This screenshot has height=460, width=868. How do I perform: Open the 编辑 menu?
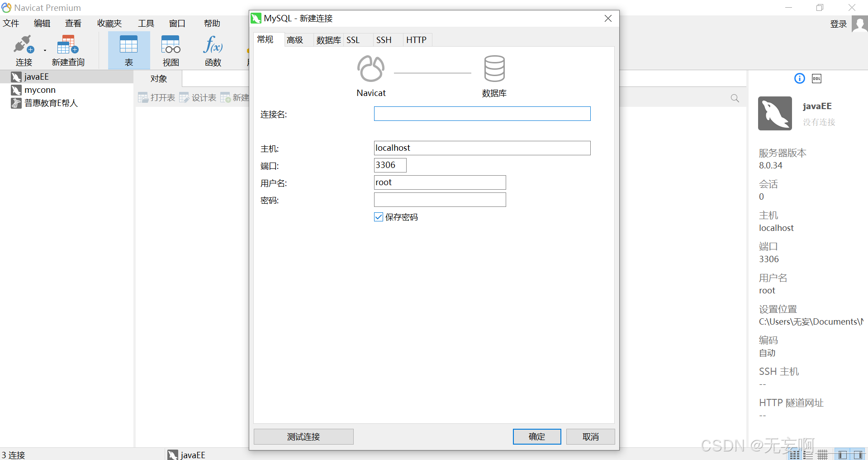[x=42, y=23]
